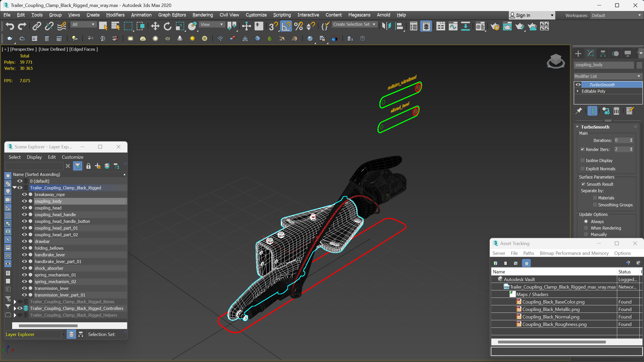This screenshot has width=644, height=362.
Task: Click Create New Layer icon in Scene Explorer
Action: 97,166
